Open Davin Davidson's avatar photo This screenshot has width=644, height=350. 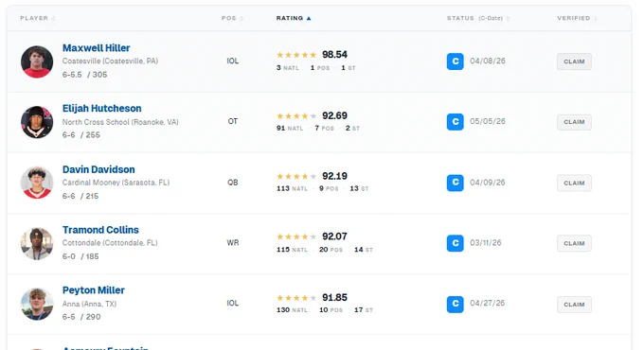(37, 183)
